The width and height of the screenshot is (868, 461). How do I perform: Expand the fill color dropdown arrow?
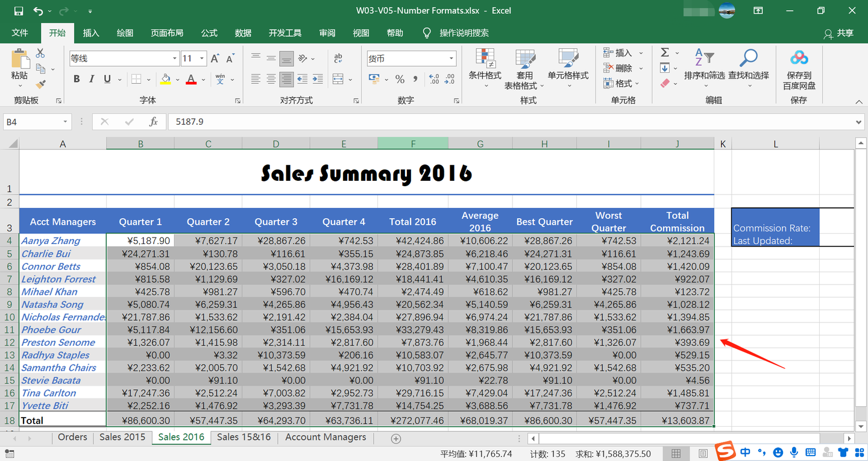(x=177, y=81)
